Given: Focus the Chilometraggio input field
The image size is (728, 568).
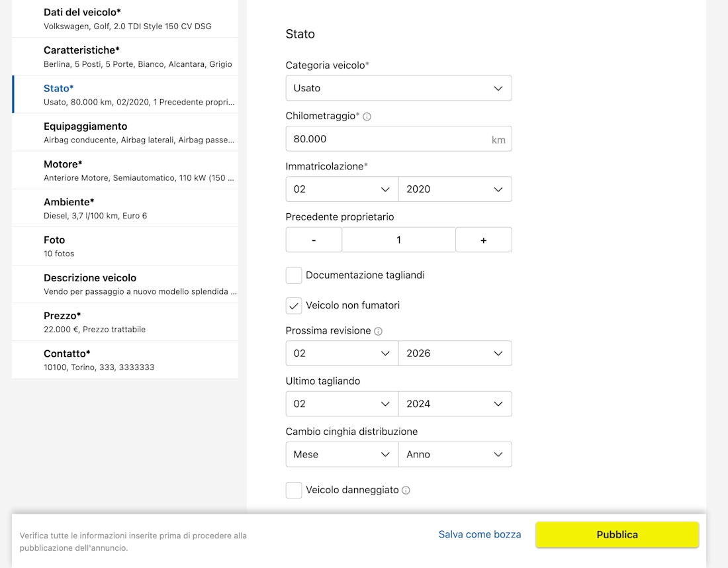Looking at the screenshot, I should [x=387, y=139].
